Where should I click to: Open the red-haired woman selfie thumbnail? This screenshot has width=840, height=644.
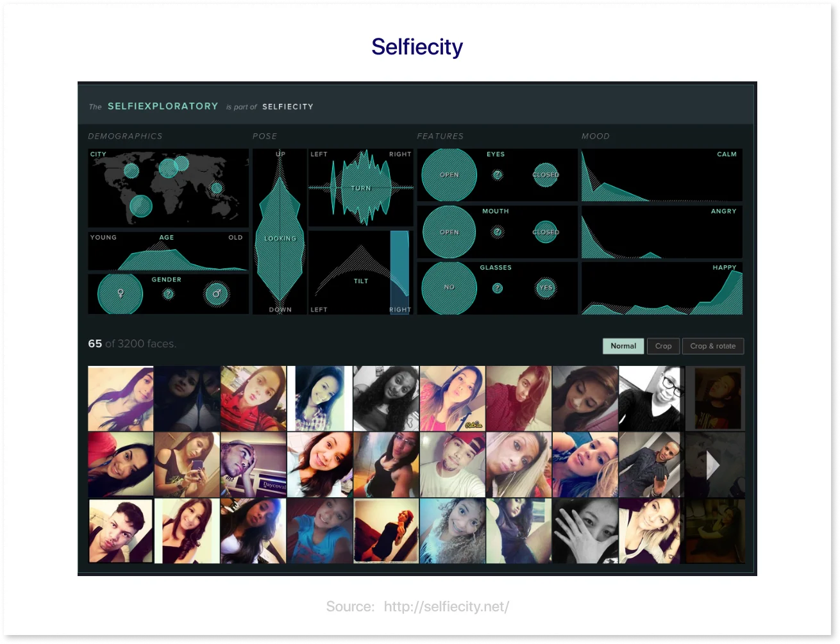point(519,399)
